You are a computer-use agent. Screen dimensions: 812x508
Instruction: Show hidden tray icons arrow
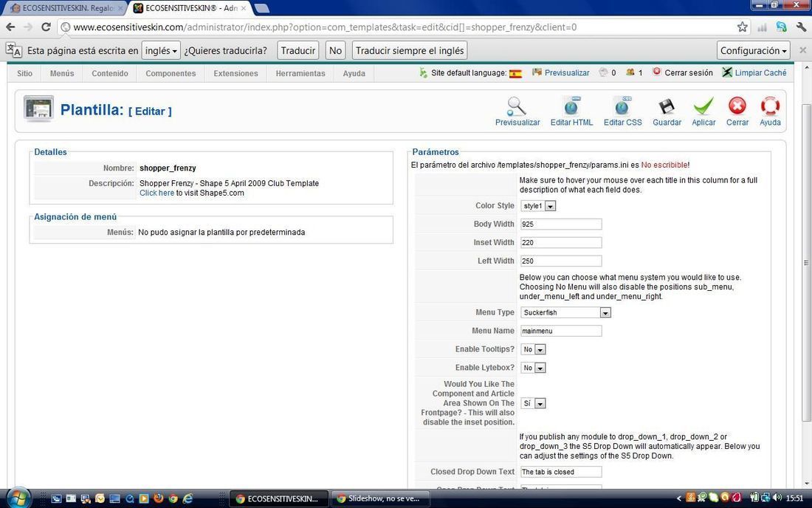tap(679, 498)
